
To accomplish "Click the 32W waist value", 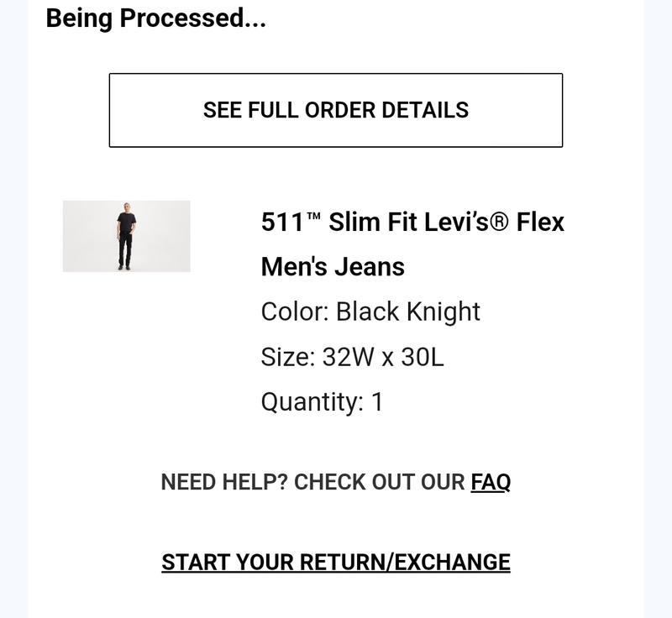I will (x=348, y=356).
